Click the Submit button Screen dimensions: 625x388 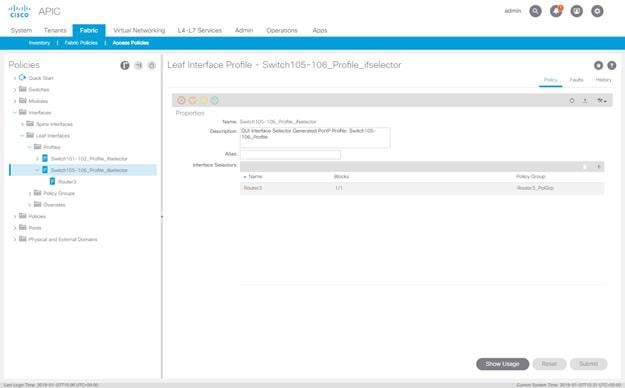tap(588, 364)
